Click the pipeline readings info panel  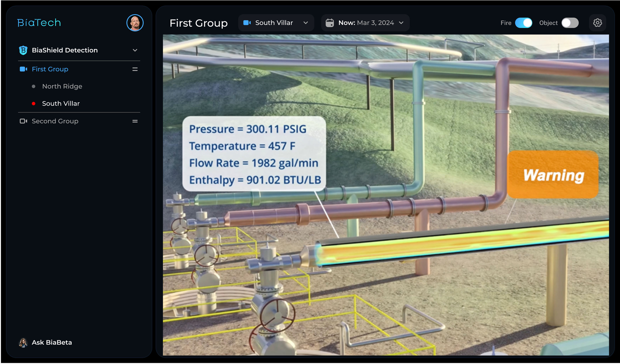click(x=254, y=154)
